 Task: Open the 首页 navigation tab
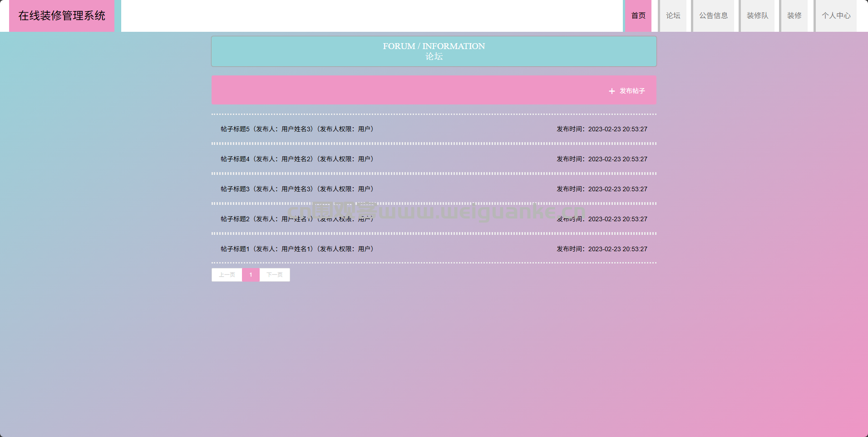coord(638,16)
